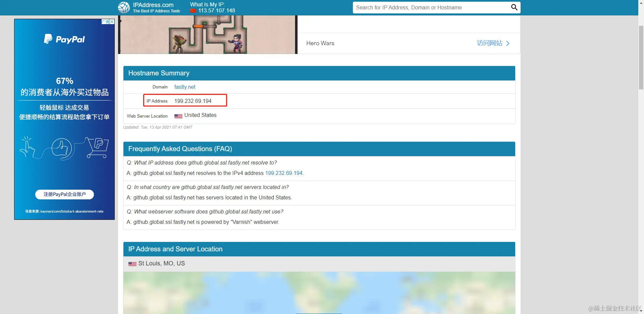Open the fastly.net domain link
Image resolution: width=644 pixels, height=314 pixels.
[x=185, y=87]
